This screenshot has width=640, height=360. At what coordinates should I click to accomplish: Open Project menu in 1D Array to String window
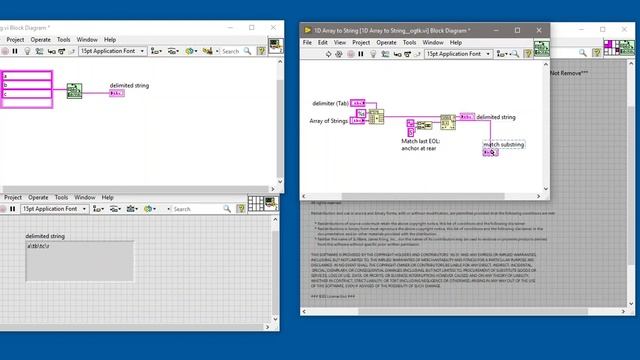pos(361,42)
